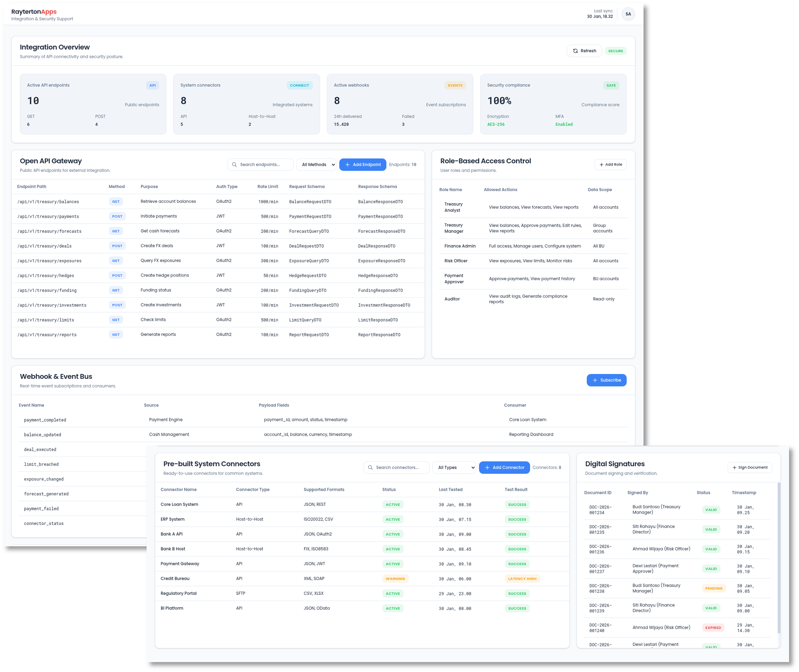Viewport: 799px width, 672px height.
Task: Select the Credit Bureau connector row
Action: coord(175,578)
